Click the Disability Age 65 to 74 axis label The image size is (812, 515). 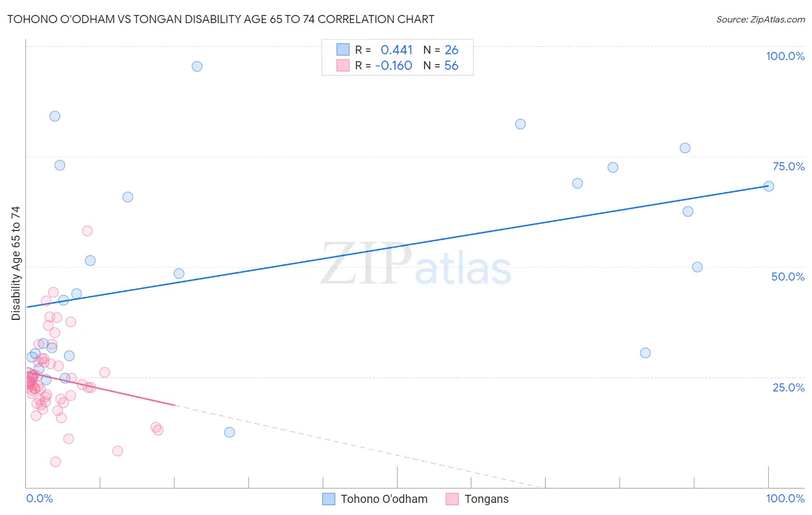[x=16, y=263]
